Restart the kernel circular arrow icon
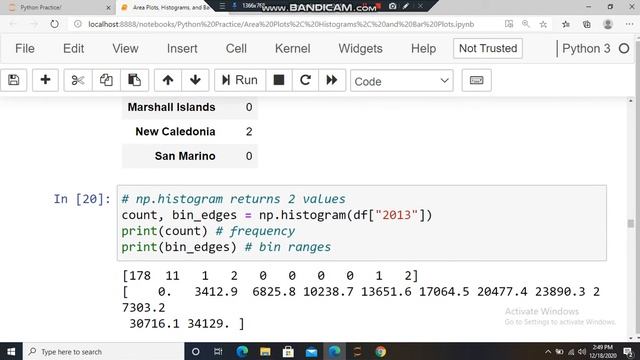 tap(305, 80)
